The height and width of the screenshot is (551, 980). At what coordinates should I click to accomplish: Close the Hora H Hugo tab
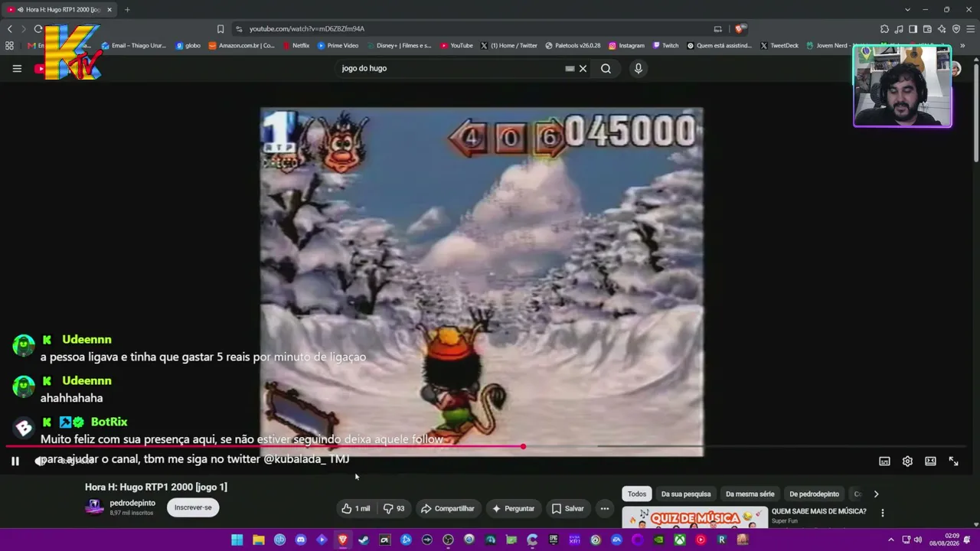click(109, 10)
